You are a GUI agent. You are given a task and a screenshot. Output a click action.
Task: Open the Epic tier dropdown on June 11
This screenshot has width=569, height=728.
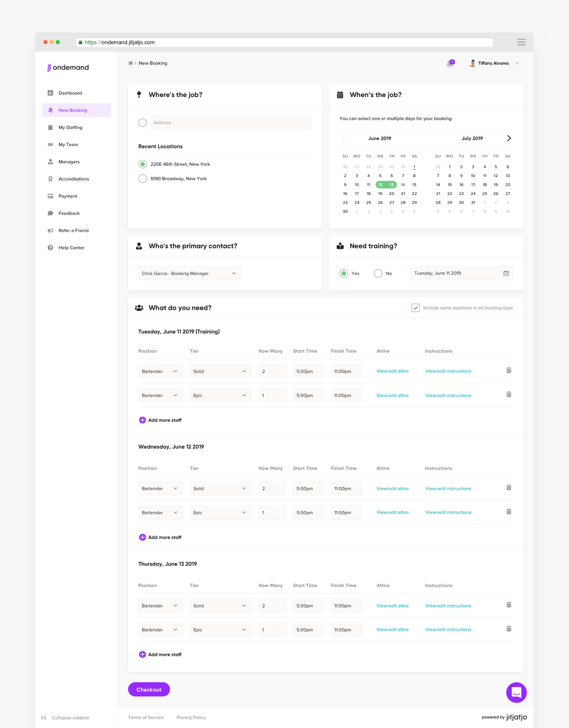220,395
